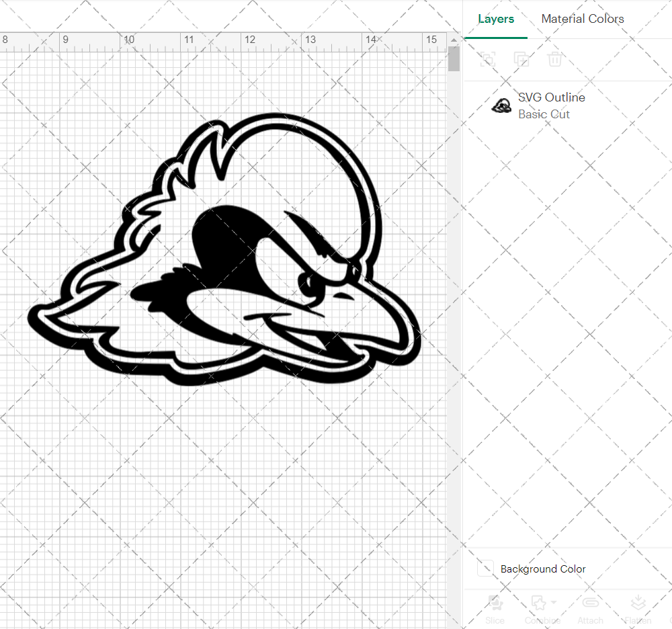Click the Basic Cut operation label
Screen dimensions: 672x629
click(x=544, y=114)
